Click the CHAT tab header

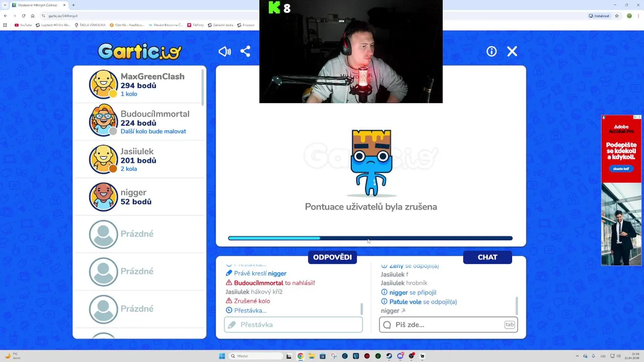coord(487,257)
